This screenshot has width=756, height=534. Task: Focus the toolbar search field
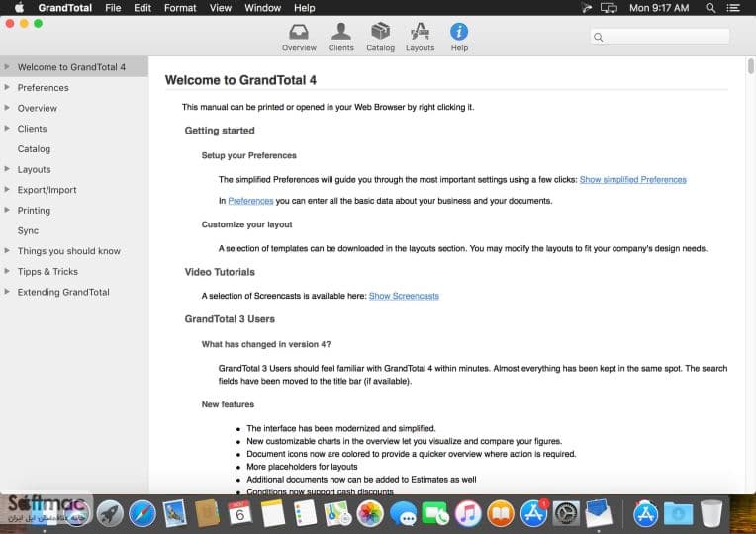point(660,37)
